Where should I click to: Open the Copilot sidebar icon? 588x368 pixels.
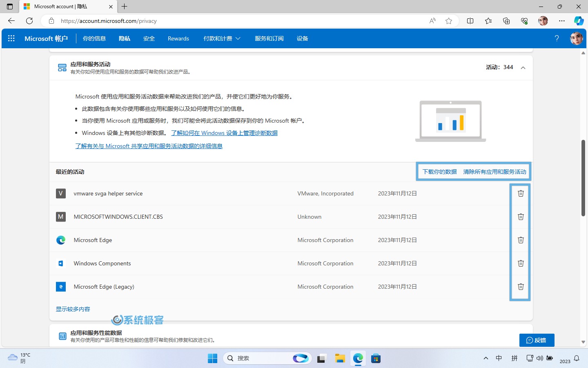point(579,21)
